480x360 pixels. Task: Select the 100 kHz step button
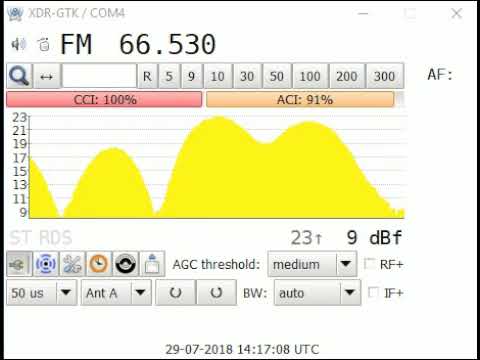click(310, 76)
